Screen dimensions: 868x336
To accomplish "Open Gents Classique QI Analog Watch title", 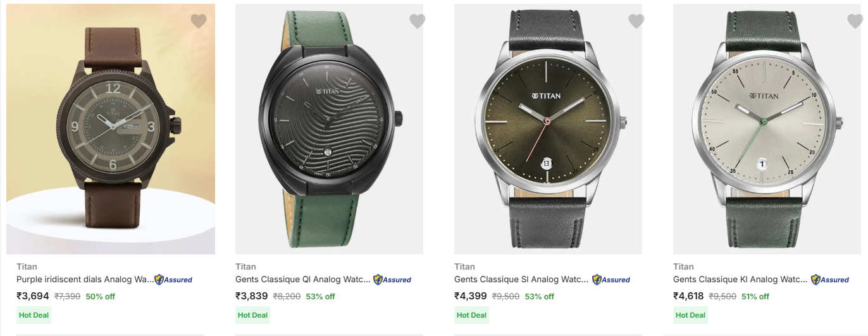I will pyautogui.click(x=303, y=280).
